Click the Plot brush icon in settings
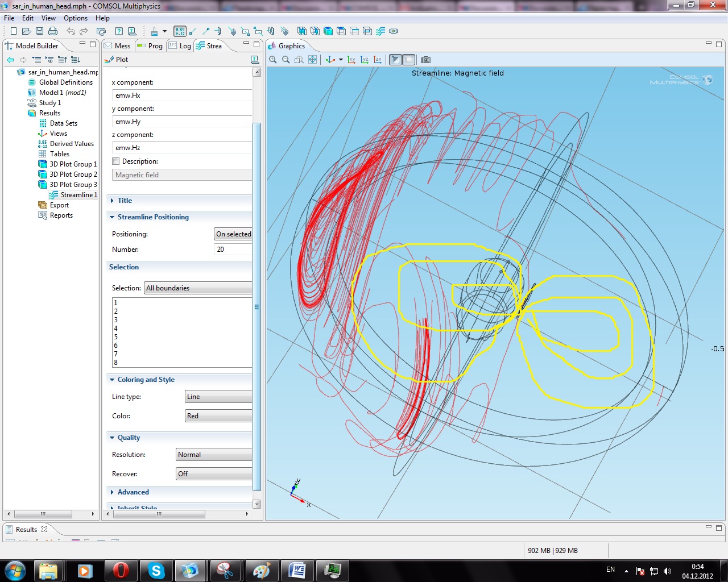728x582 pixels. 110,60
